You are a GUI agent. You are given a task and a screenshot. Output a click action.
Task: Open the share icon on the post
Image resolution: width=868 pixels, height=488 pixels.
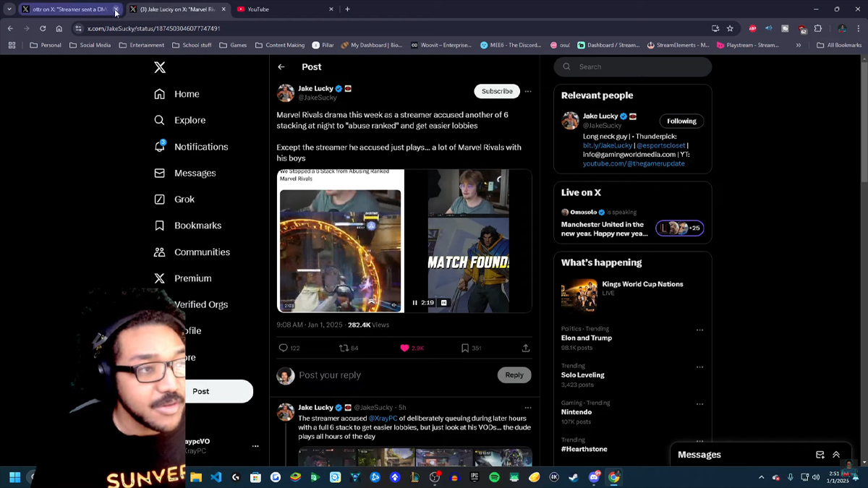[526, 348]
